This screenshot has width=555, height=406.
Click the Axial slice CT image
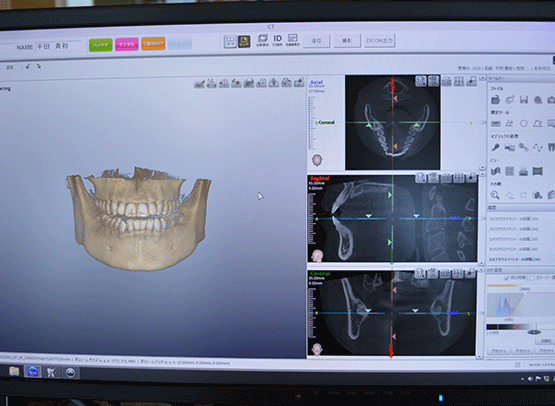[393, 122]
